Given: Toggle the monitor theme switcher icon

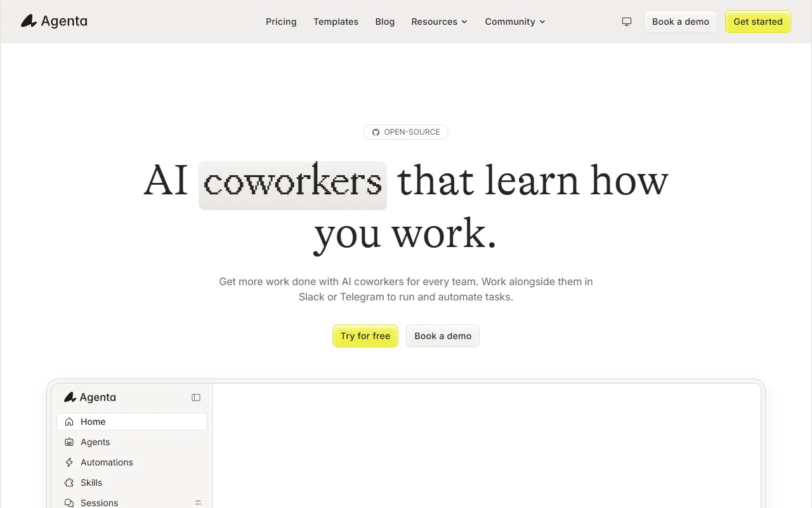Looking at the screenshot, I should click(627, 22).
